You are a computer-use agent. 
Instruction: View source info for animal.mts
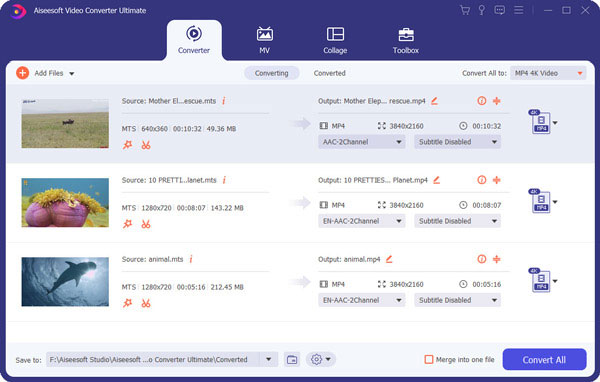click(x=191, y=259)
